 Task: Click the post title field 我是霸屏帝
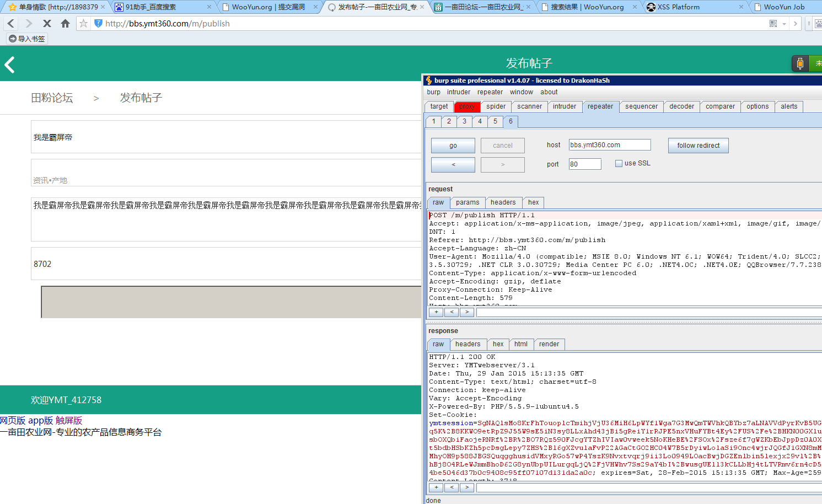[226, 137]
